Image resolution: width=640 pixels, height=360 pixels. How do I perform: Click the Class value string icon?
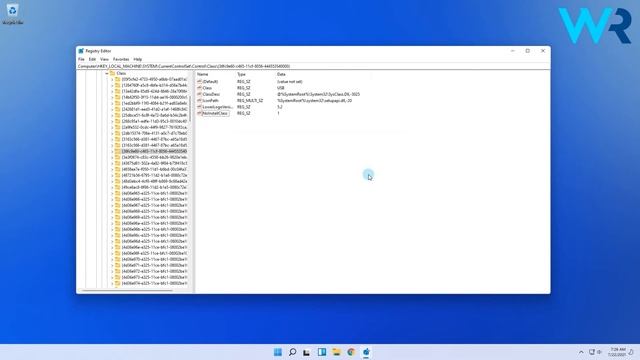click(x=199, y=88)
